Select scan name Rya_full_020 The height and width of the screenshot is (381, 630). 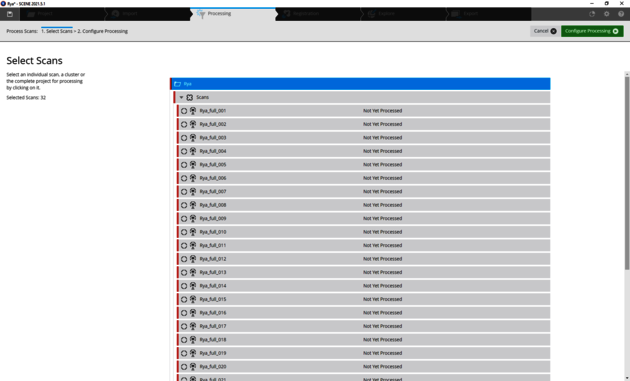point(213,367)
